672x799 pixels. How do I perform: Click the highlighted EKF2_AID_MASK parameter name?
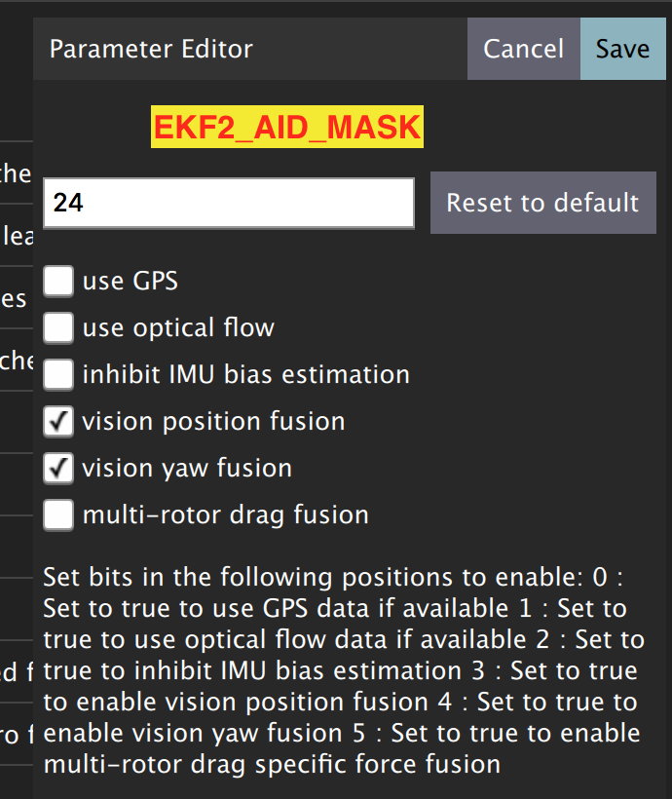(x=287, y=127)
